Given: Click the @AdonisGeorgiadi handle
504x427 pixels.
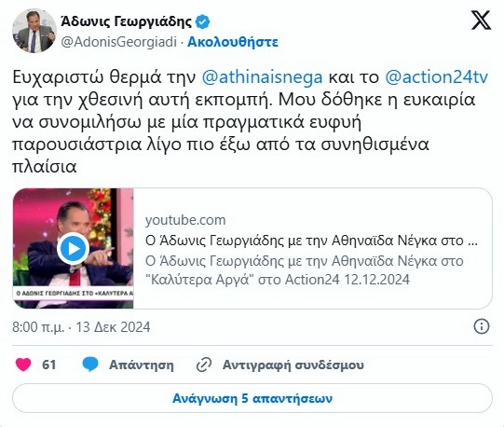Looking at the screenshot, I should coord(119,42).
